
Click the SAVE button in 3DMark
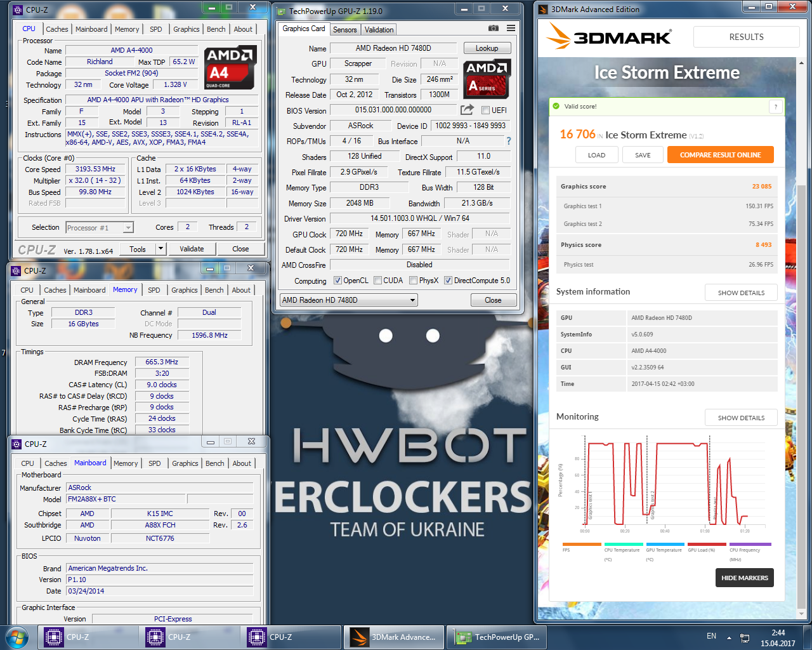coord(643,155)
